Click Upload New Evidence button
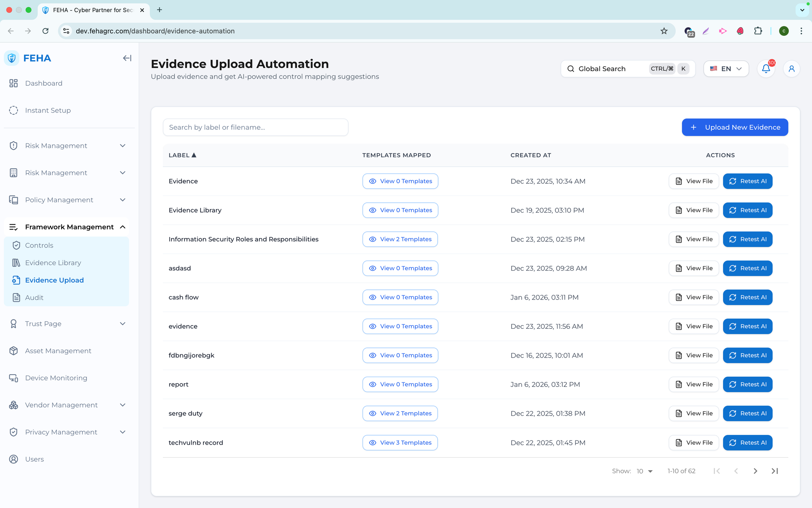The image size is (812, 508). pos(735,127)
